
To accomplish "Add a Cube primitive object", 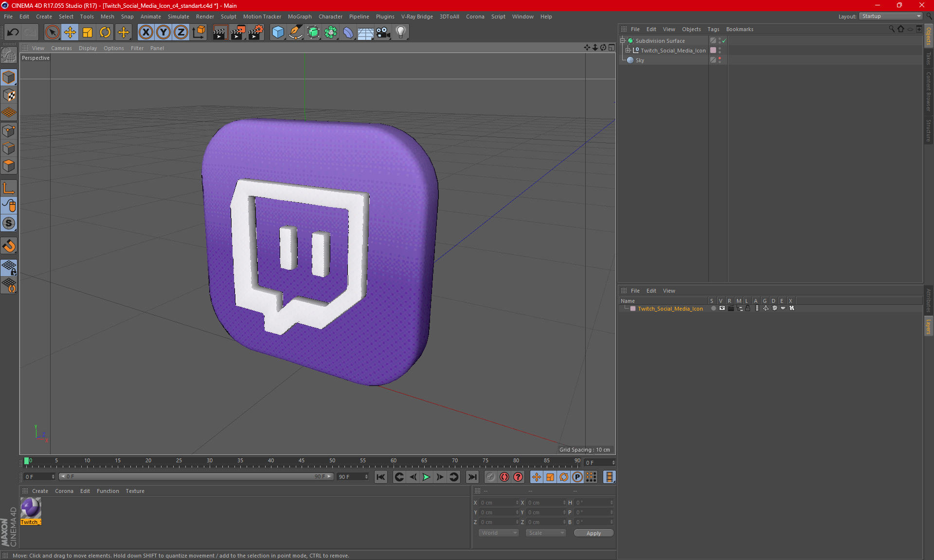I will click(x=278, y=33).
